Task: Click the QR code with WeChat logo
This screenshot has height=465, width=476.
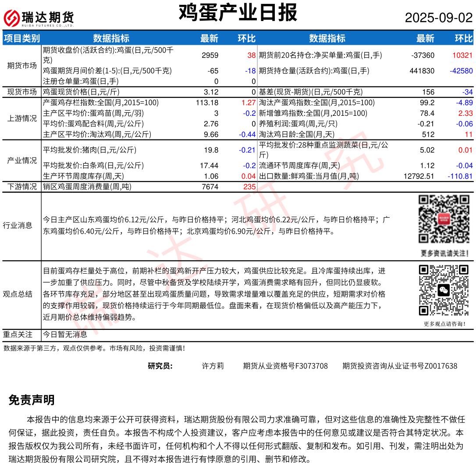Action: pyautogui.click(x=444, y=290)
